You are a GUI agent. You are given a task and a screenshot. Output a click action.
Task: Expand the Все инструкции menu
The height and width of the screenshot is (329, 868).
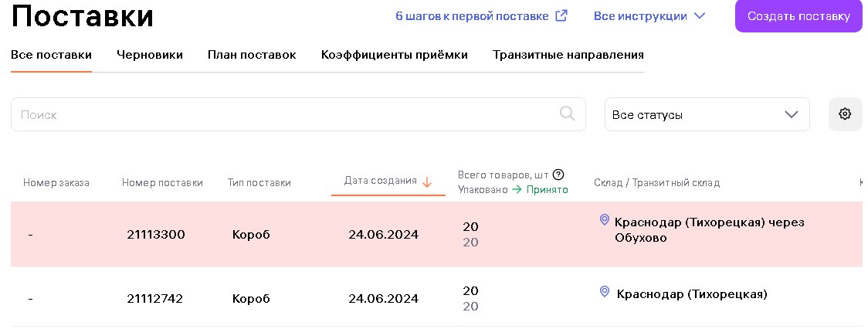pyautogui.click(x=649, y=16)
